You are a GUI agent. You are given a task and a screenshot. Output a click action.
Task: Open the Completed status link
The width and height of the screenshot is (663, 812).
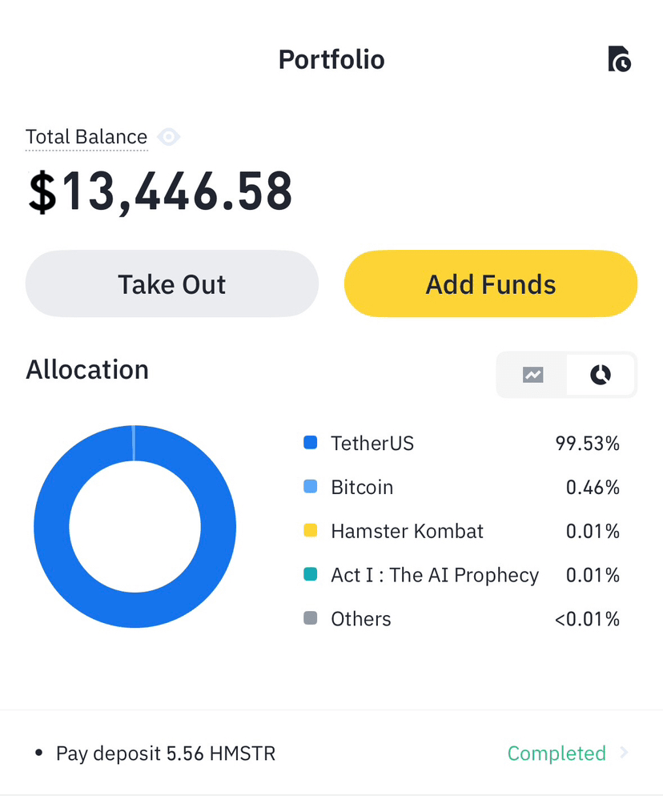[557, 754]
